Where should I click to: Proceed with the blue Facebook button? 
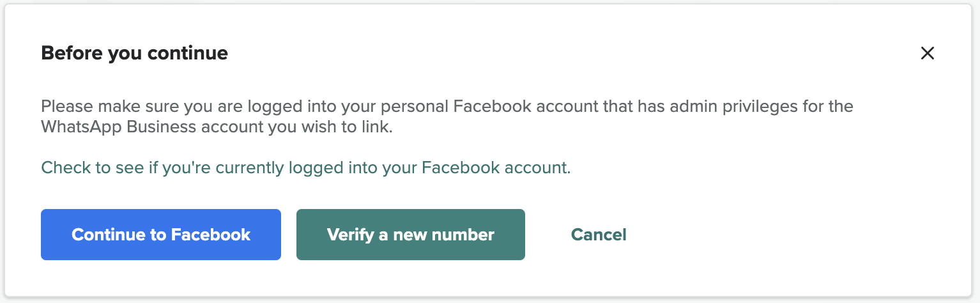(161, 235)
